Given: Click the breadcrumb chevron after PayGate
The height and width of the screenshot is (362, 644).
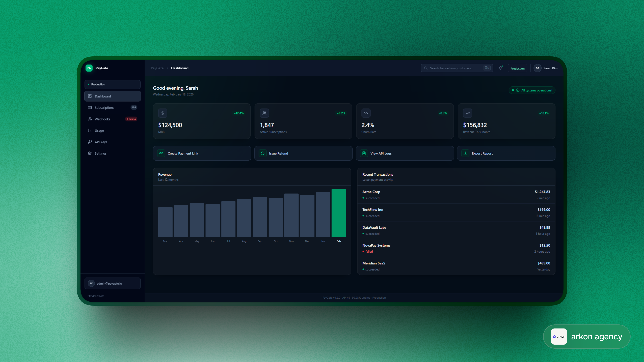Looking at the screenshot, I should [167, 68].
